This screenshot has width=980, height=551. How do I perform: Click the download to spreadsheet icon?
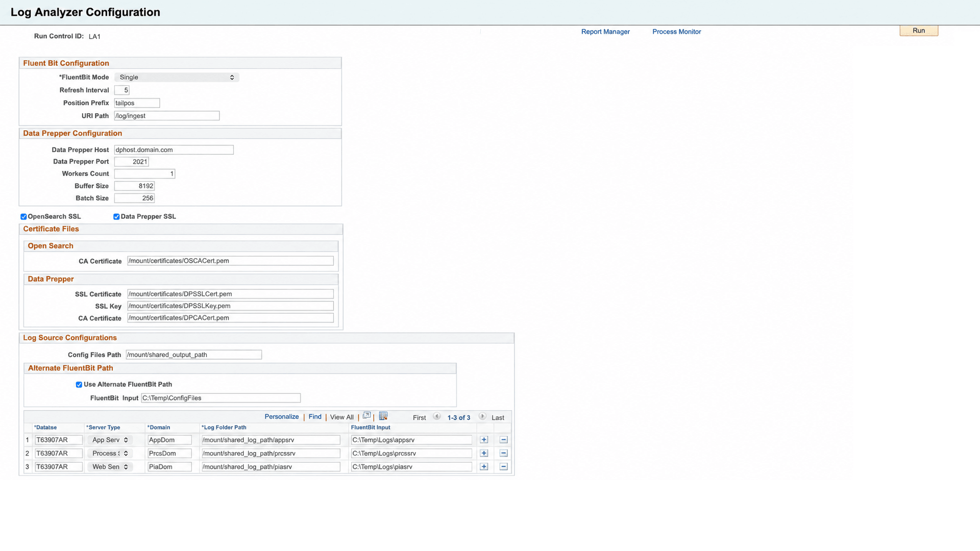383,416
